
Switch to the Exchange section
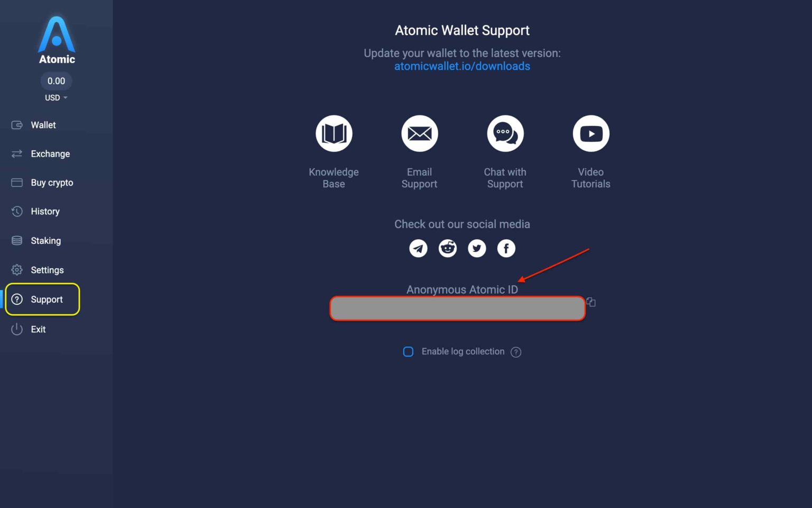50,153
